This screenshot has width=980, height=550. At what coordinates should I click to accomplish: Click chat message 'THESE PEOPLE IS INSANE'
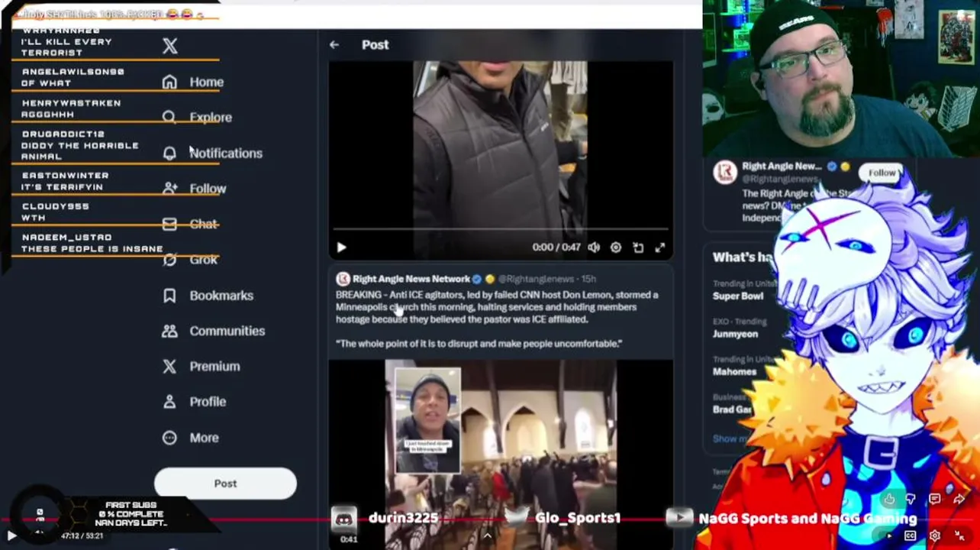(x=92, y=249)
